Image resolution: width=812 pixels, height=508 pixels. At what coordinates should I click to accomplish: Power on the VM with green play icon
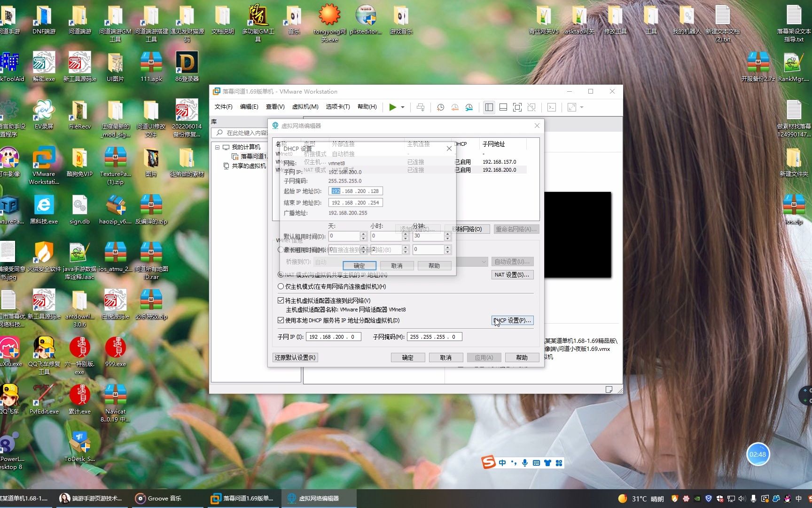(392, 107)
